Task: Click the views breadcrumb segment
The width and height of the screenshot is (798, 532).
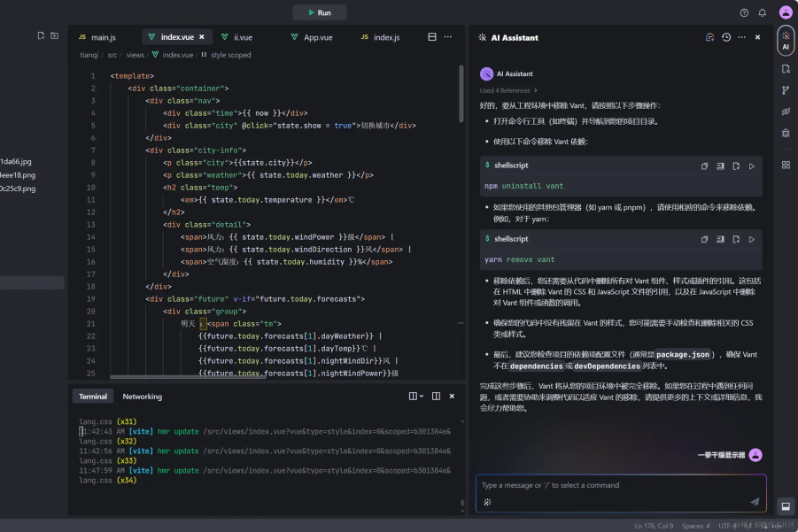Action: click(135, 55)
